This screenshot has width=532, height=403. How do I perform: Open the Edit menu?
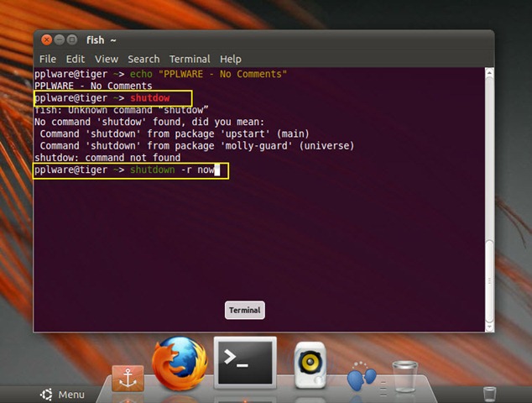coord(76,59)
